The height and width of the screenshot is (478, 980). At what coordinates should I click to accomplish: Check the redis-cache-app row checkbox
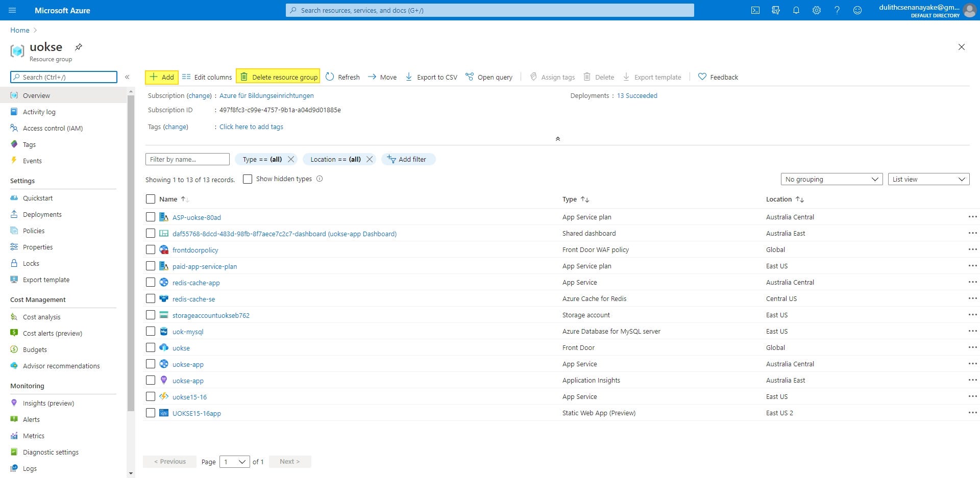pyautogui.click(x=151, y=282)
